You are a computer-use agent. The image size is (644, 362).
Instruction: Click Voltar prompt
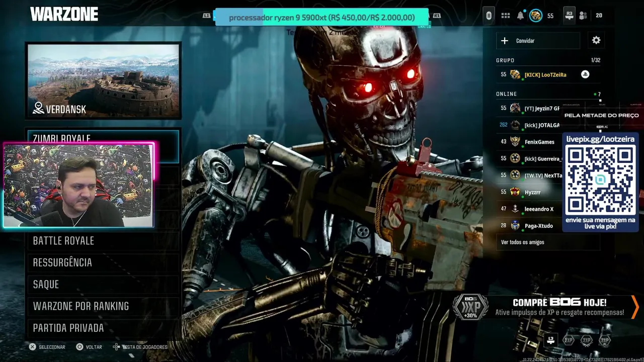pyautogui.click(x=89, y=347)
